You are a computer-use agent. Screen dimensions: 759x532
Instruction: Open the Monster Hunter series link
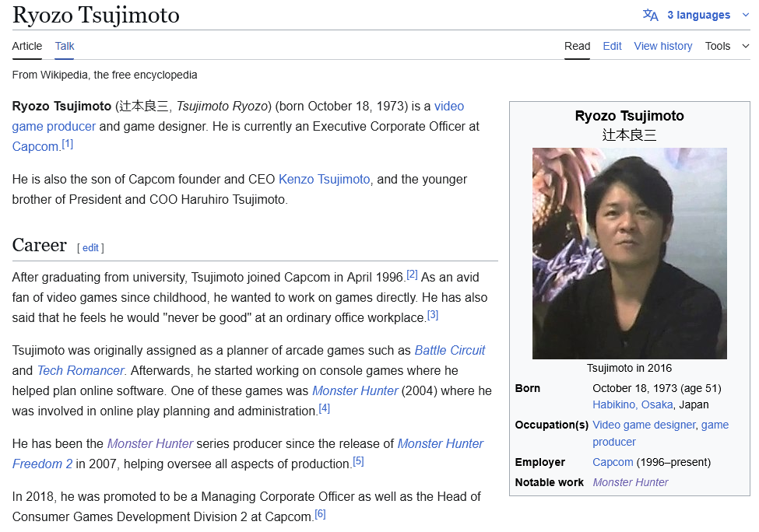point(150,443)
